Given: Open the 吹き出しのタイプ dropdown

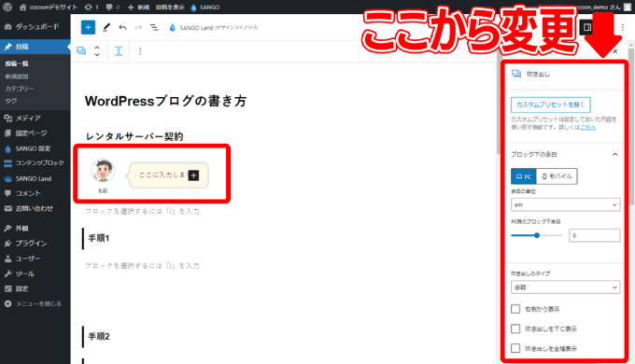Looking at the screenshot, I should [x=565, y=287].
